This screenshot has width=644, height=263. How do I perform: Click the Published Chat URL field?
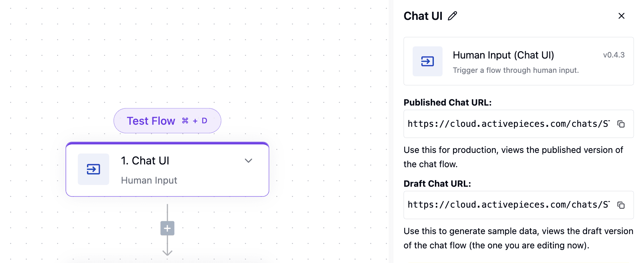point(518,124)
